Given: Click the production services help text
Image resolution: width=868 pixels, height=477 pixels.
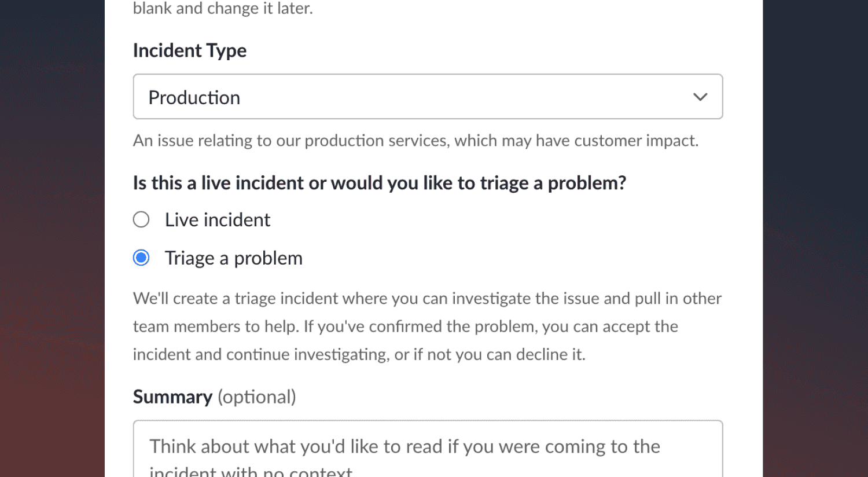Looking at the screenshot, I should [415, 141].
